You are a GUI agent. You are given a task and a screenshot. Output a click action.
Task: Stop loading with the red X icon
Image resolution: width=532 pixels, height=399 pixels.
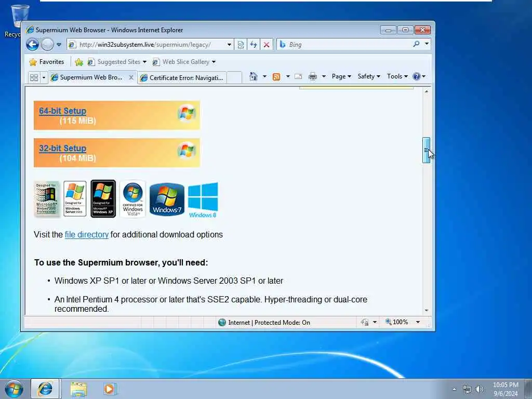pos(267,45)
